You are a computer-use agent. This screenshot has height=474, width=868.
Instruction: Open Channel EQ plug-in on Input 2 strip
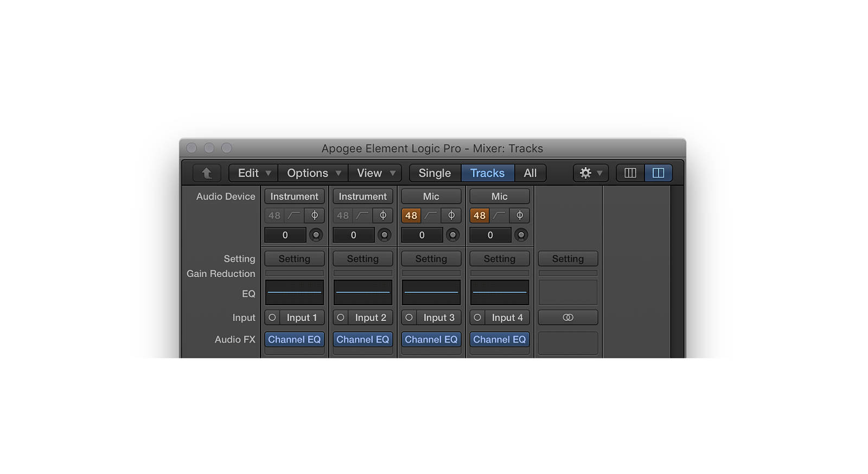click(x=363, y=339)
